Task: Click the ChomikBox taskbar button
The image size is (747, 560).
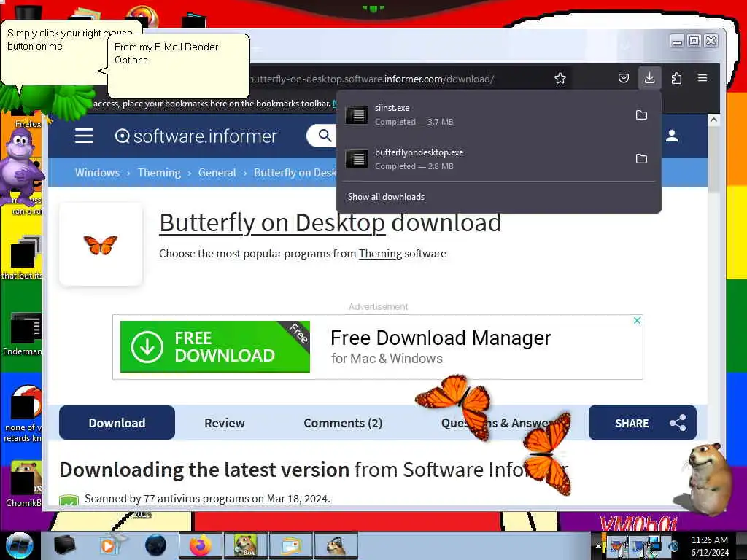Action: click(x=246, y=545)
